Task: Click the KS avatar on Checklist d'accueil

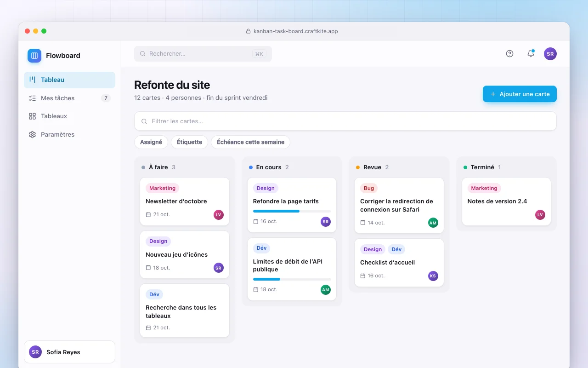Action: [433, 276]
